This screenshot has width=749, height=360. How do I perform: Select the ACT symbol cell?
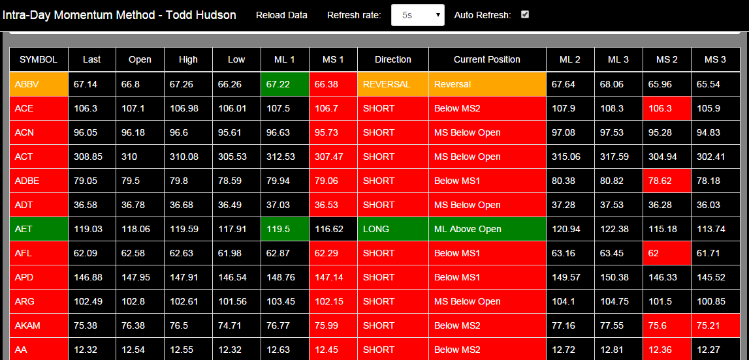(39, 157)
